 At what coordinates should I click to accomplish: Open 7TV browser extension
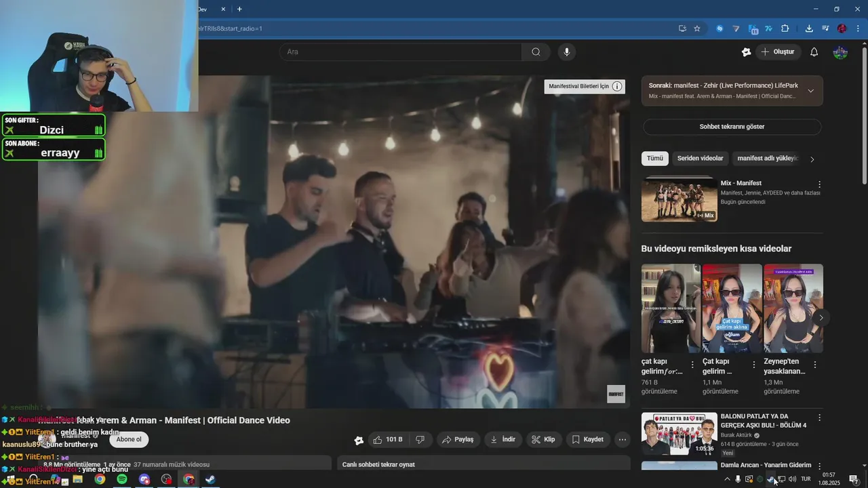coord(769,28)
